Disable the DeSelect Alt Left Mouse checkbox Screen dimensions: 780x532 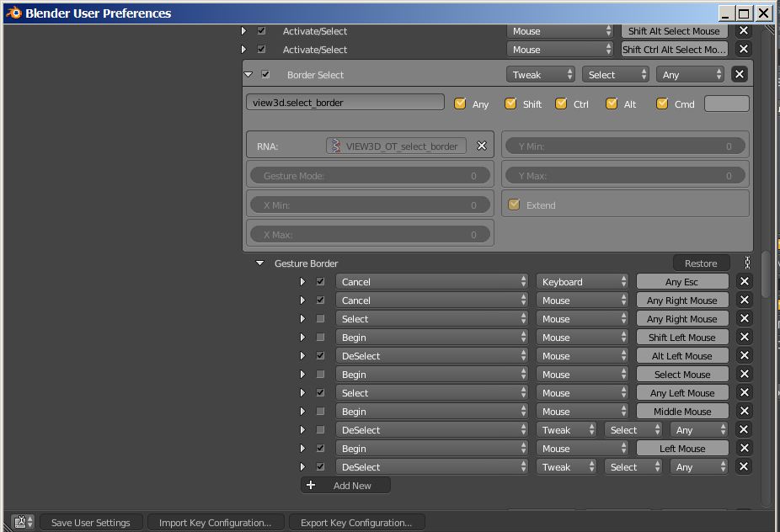pyautogui.click(x=320, y=356)
